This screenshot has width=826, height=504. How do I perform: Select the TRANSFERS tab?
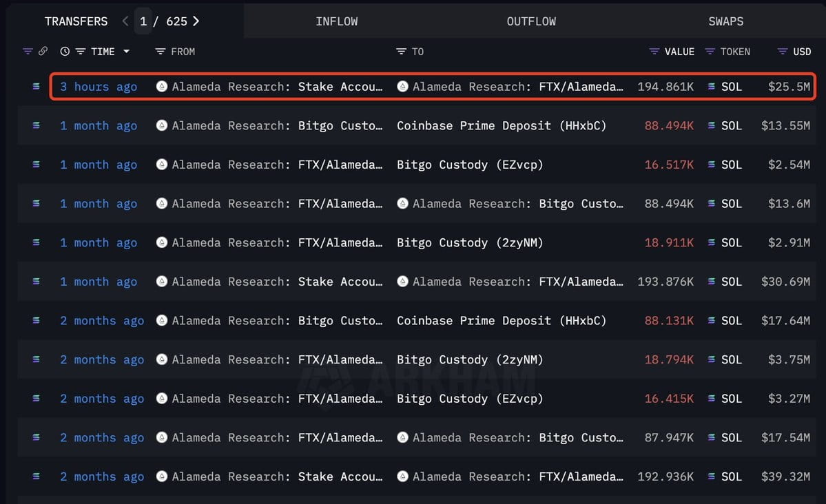76,21
